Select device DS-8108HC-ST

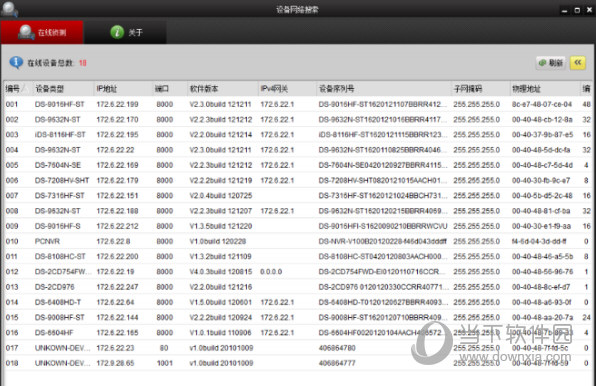60,256
